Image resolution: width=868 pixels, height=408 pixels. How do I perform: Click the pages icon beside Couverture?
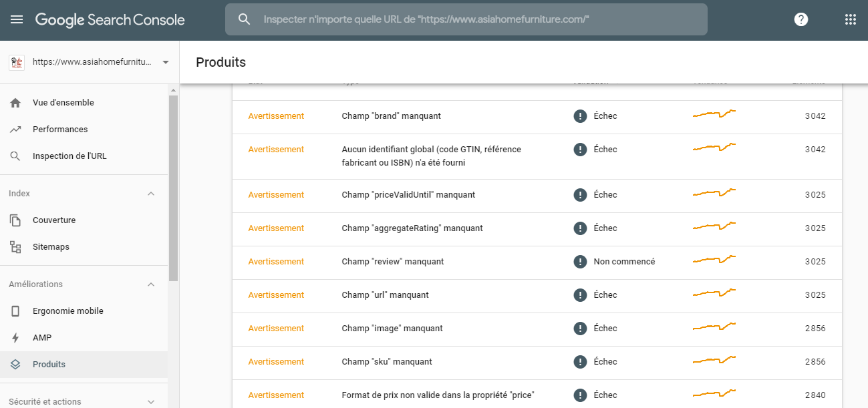[15, 220]
